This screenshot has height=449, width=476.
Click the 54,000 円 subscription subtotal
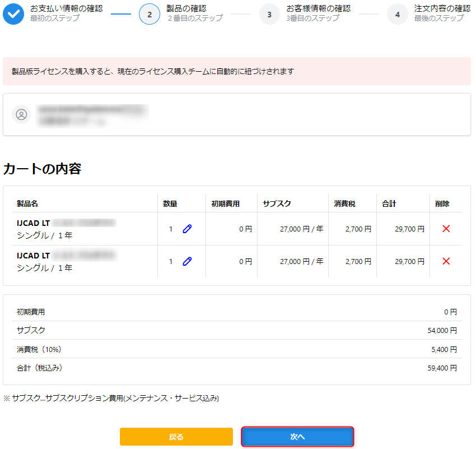442,330
